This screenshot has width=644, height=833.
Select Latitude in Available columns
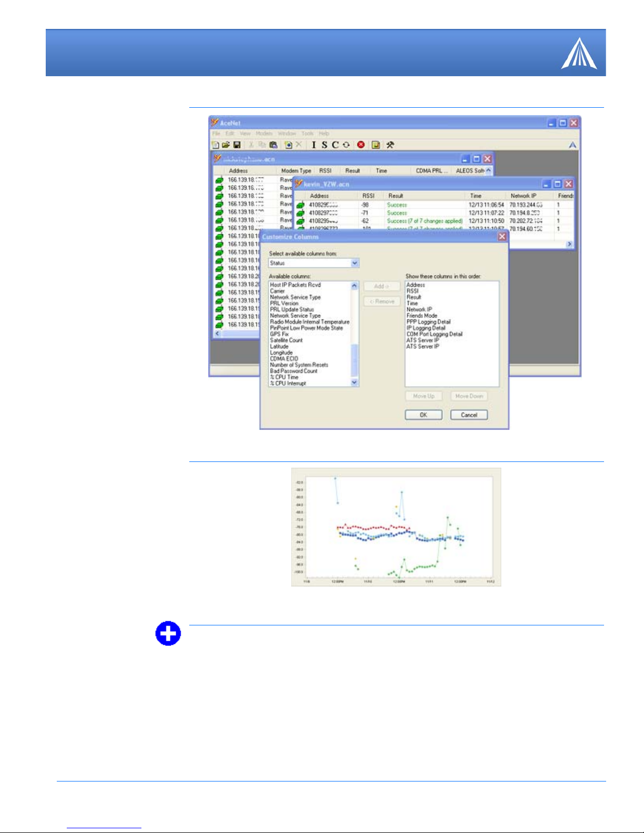pos(279,346)
